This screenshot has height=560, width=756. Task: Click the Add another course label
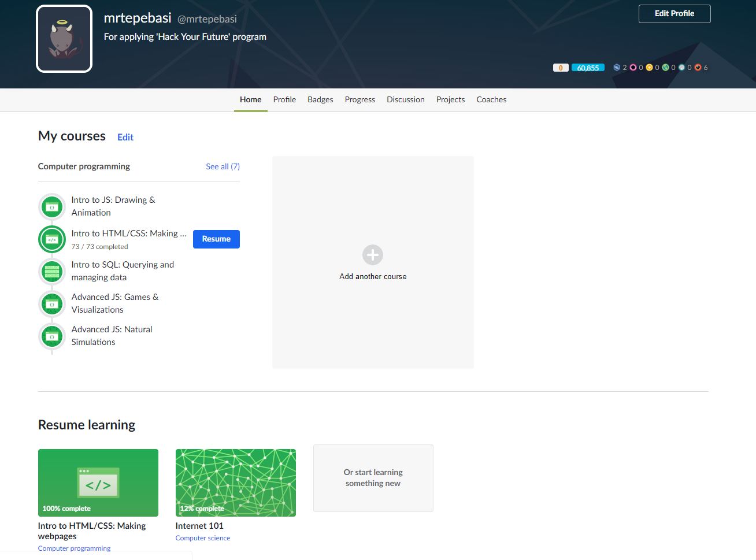coord(373,277)
